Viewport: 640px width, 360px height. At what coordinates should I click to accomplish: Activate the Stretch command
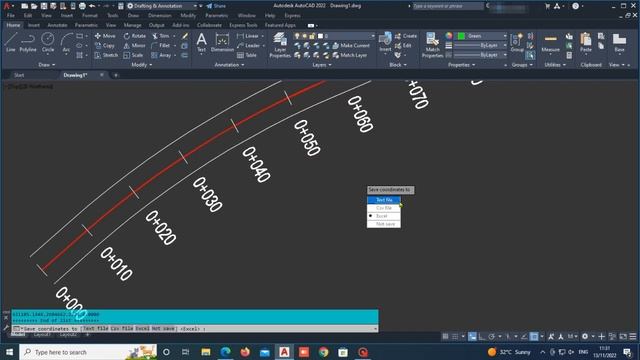pos(106,55)
